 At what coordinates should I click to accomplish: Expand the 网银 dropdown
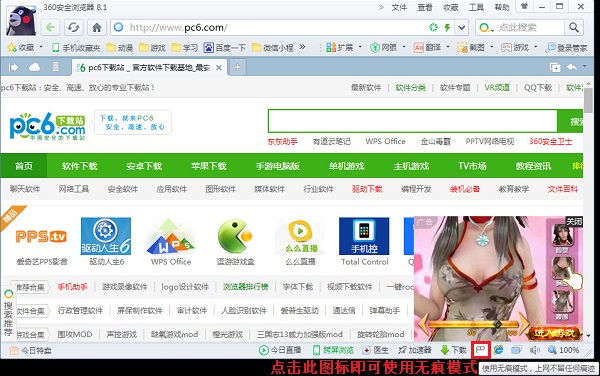coord(404,47)
